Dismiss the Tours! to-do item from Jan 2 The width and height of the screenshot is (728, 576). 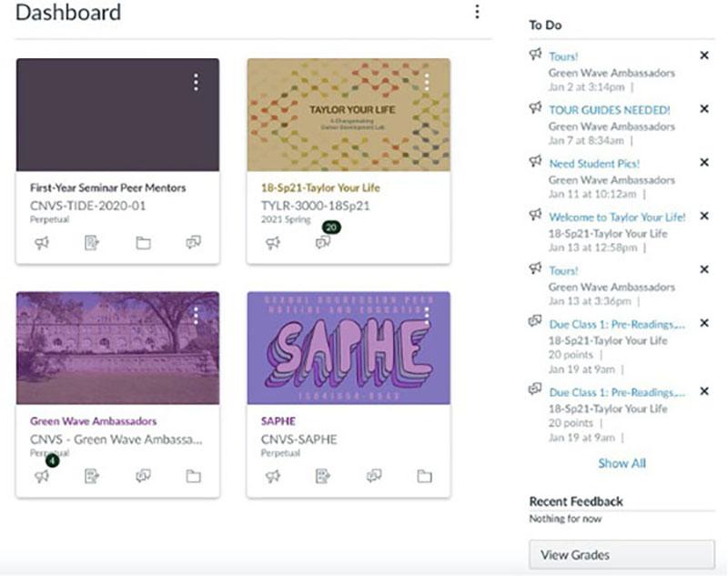click(705, 56)
